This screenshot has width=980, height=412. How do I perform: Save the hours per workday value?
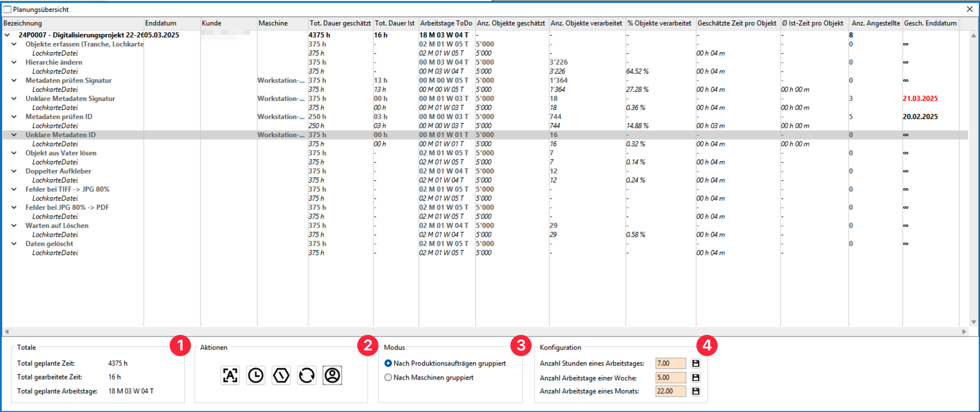[x=695, y=363]
